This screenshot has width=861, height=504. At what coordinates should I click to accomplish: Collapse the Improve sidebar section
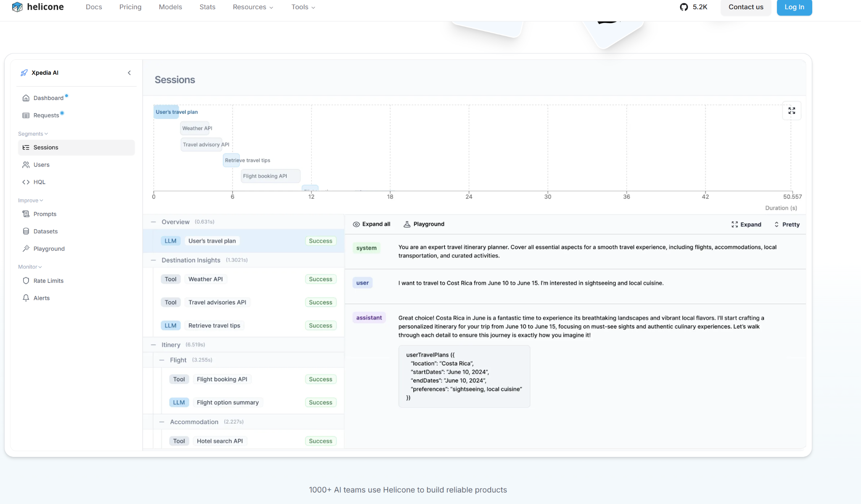pos(30,201)
